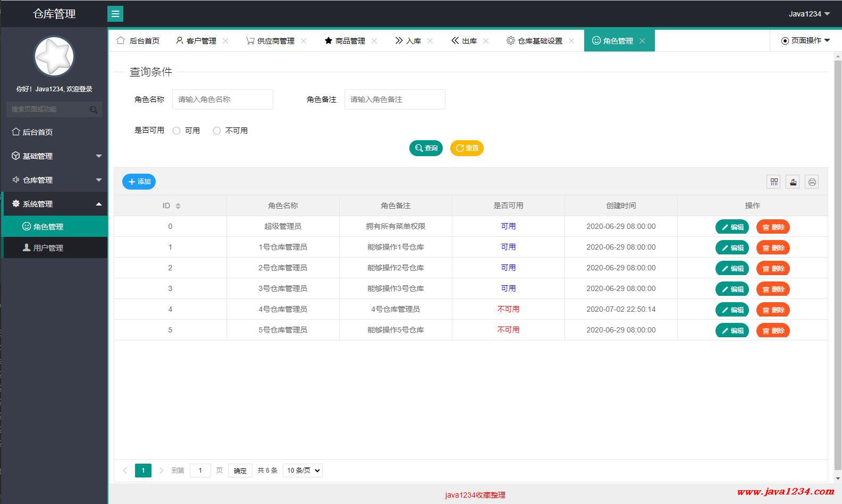Open the Java1234 user dropdown

(x=809, y=14)
